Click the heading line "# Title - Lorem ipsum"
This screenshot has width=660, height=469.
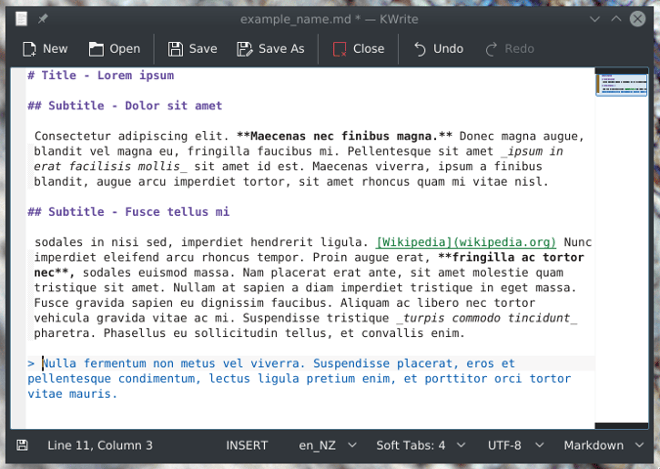coord(101,76)
